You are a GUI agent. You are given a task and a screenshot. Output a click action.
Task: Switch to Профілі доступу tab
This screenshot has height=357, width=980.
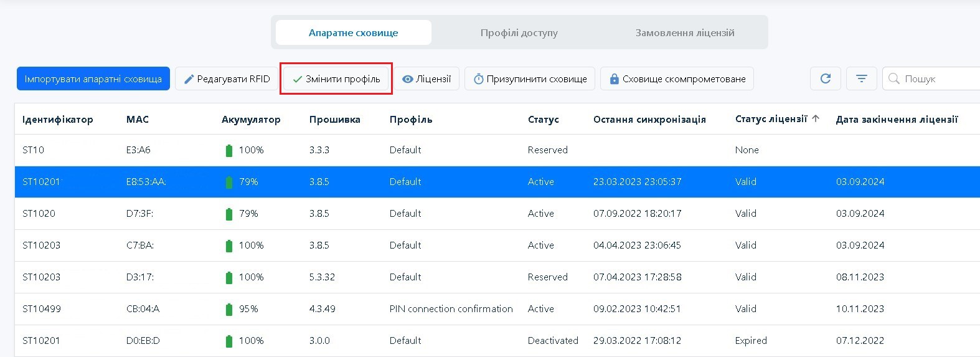click(519, 32)
